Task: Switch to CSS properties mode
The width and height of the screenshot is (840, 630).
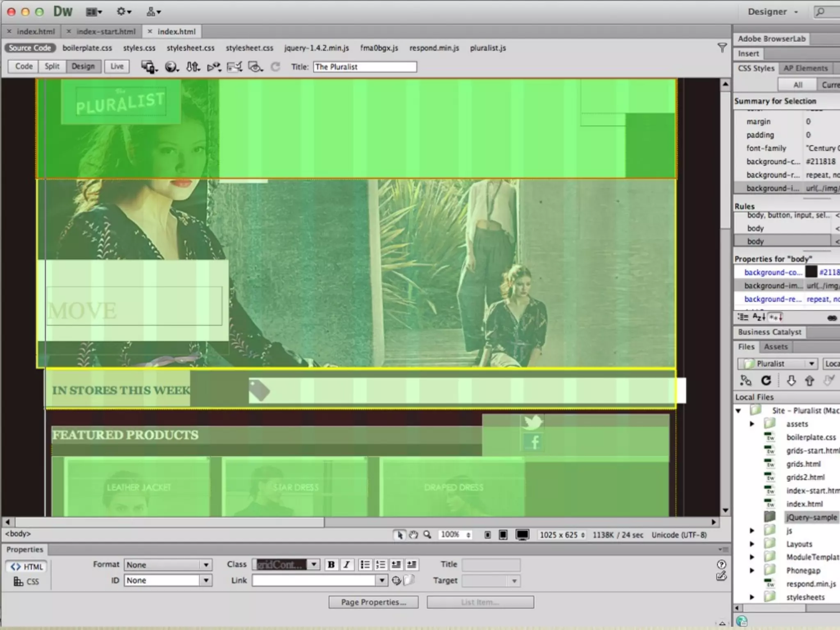Action: pos(27,582)
